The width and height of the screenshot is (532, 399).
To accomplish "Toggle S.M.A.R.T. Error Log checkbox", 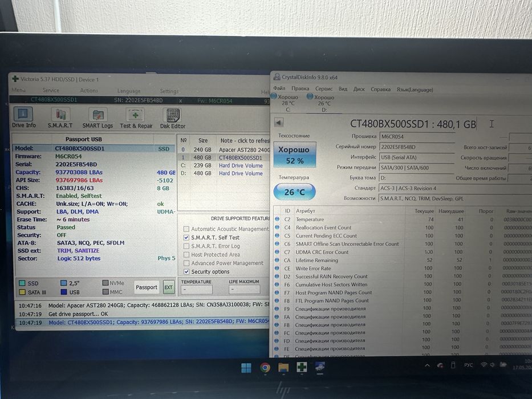I will pyautogui.click(x=186, y=246).
